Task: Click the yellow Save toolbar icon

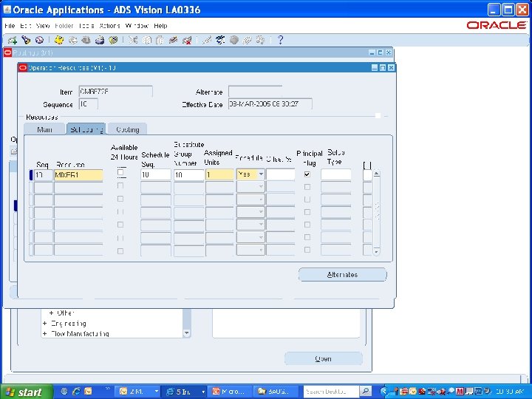Action: coord(59,40)
